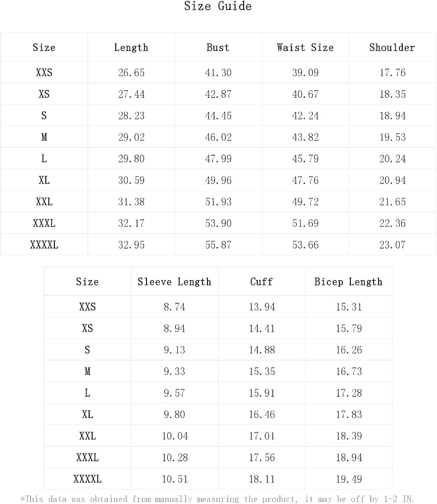Select the Bust column header
This screenshot has height=504, width=437.
pyautogui.click(x=218, y=47)
